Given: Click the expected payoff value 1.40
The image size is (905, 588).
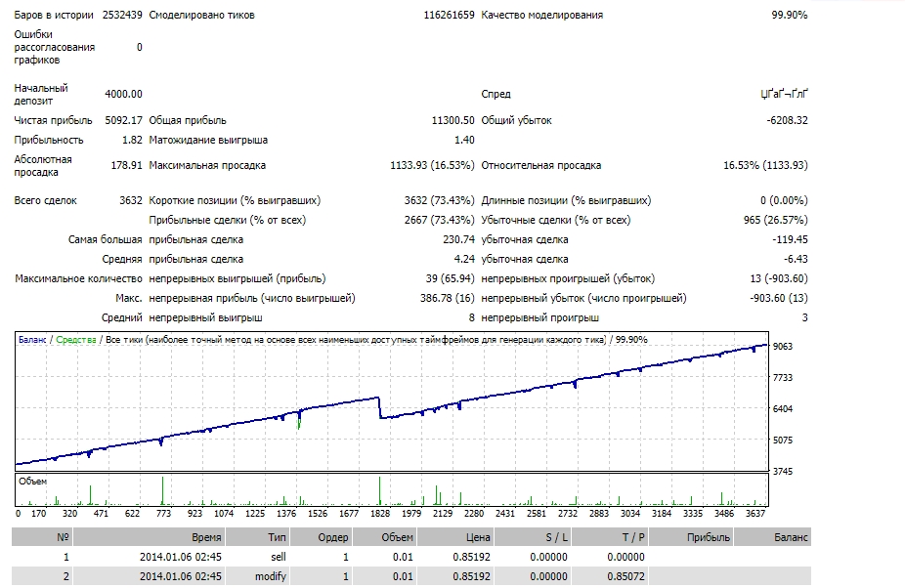Looking at the screenshot, I should 464,141.
